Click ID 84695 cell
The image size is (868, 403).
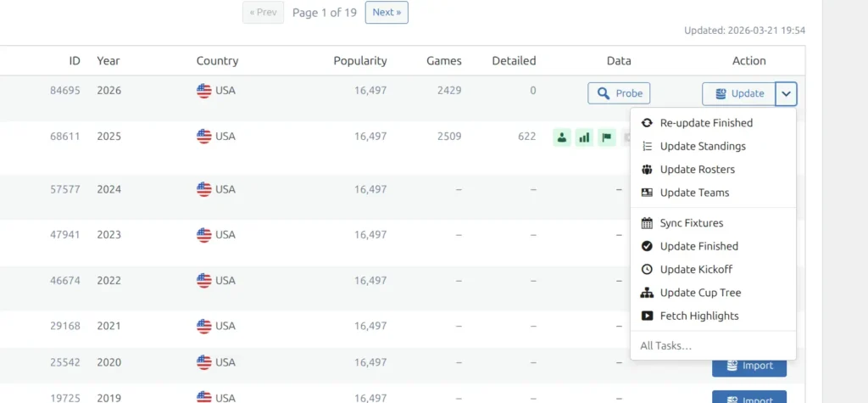click(x=64, y=90)
